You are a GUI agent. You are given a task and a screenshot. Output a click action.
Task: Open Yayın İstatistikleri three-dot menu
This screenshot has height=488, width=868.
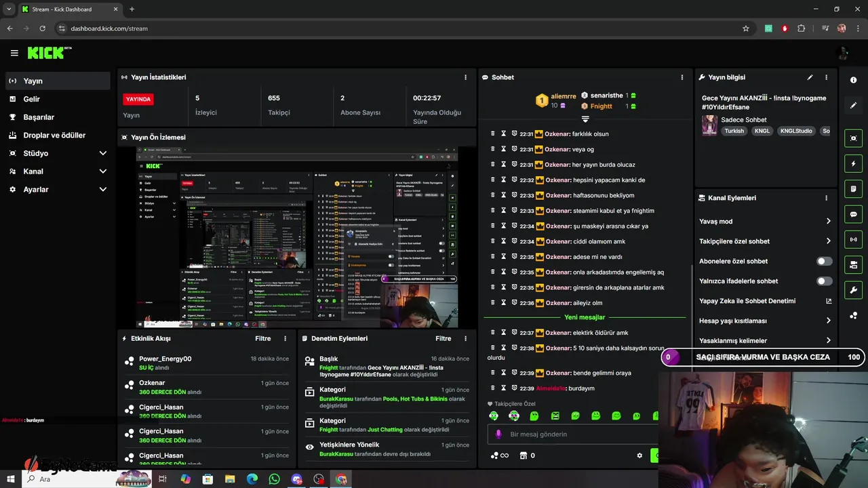465,77
